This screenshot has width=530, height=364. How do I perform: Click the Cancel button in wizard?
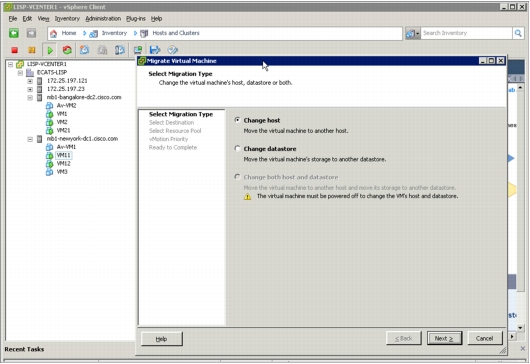pos(484,338)
